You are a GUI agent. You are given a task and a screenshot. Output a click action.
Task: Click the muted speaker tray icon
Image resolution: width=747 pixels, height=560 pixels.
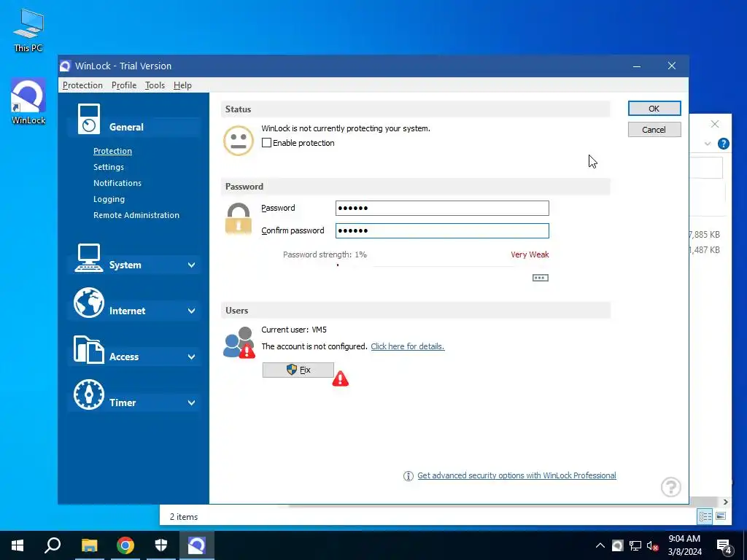(x=653, y=545)
